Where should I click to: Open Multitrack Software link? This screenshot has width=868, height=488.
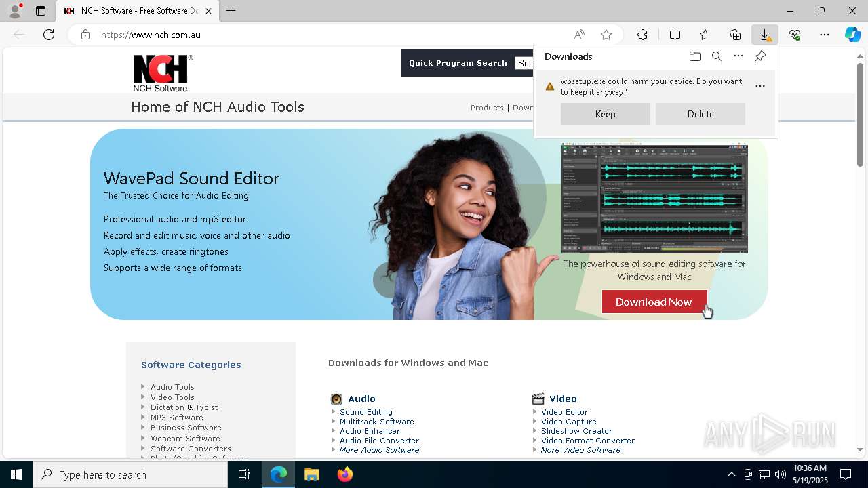click(377, 422)
